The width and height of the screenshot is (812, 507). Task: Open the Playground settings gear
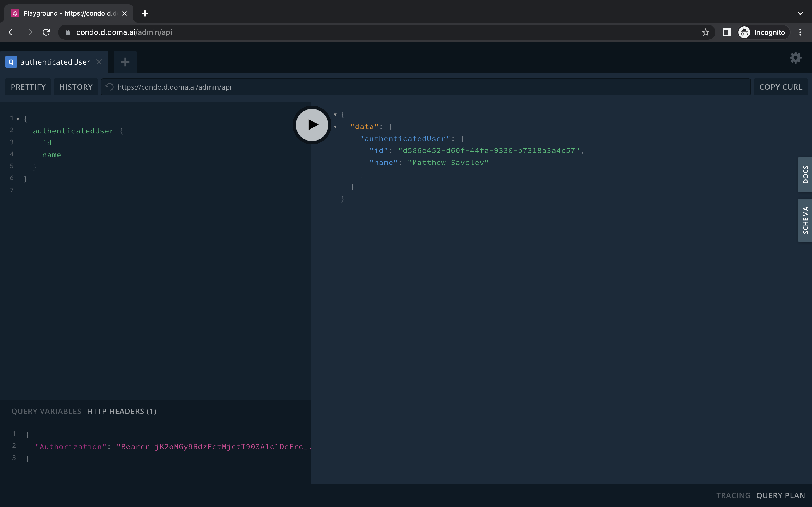[795, 58]
